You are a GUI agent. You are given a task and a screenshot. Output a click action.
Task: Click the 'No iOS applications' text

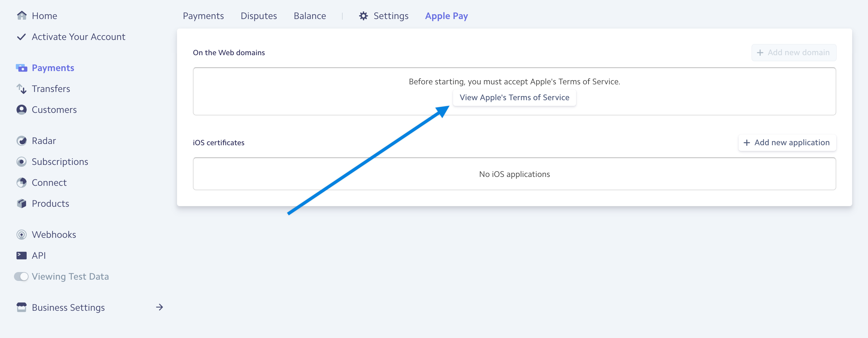coord(514,174)
